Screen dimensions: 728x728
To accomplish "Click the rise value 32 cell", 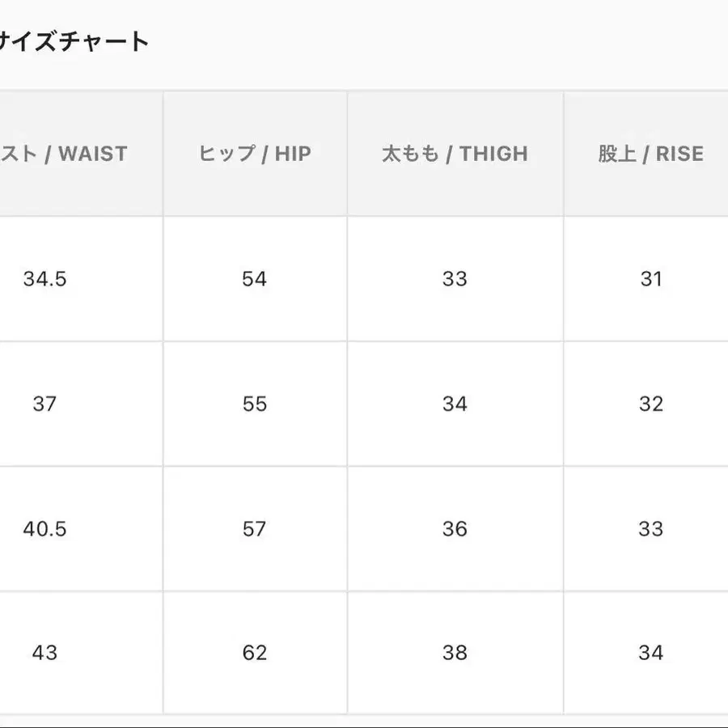I will click(650, 404).
